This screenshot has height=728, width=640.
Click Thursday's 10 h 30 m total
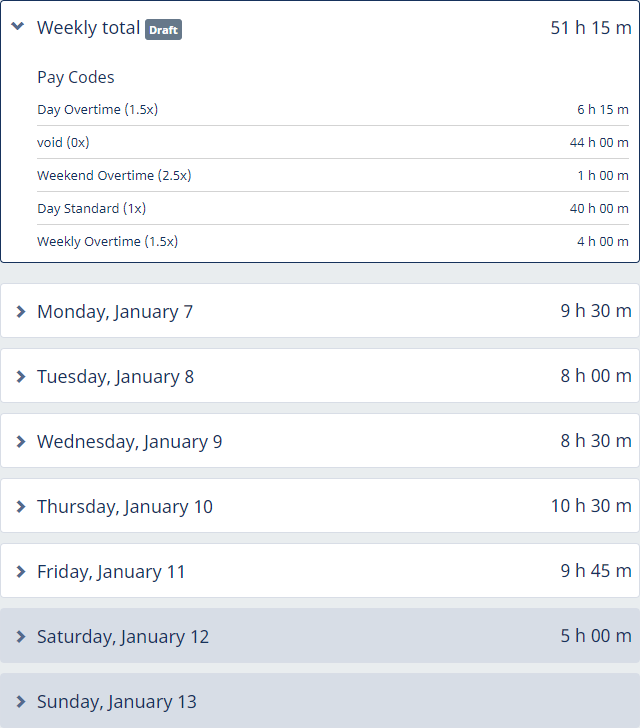point(590,506)
